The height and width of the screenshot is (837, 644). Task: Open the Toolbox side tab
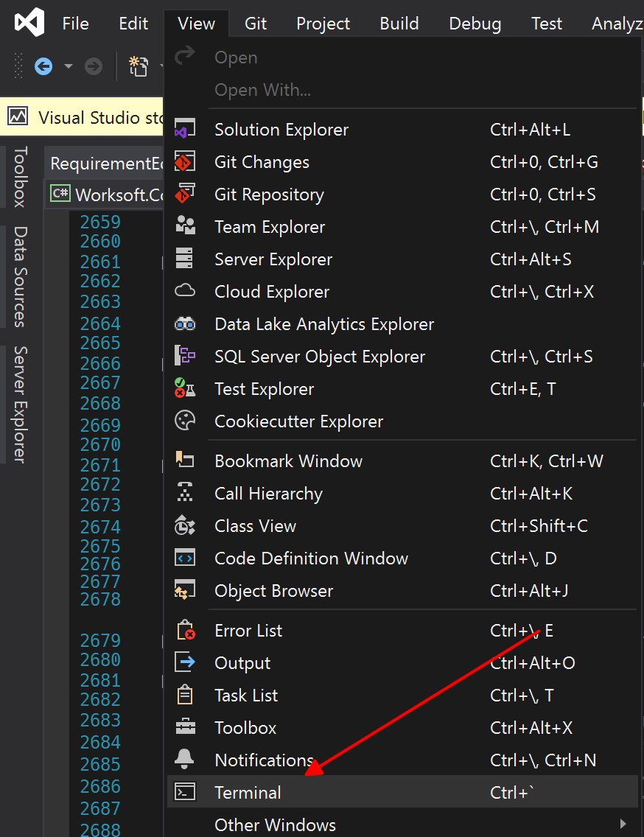pyautogui.click(x=20, y=178)
